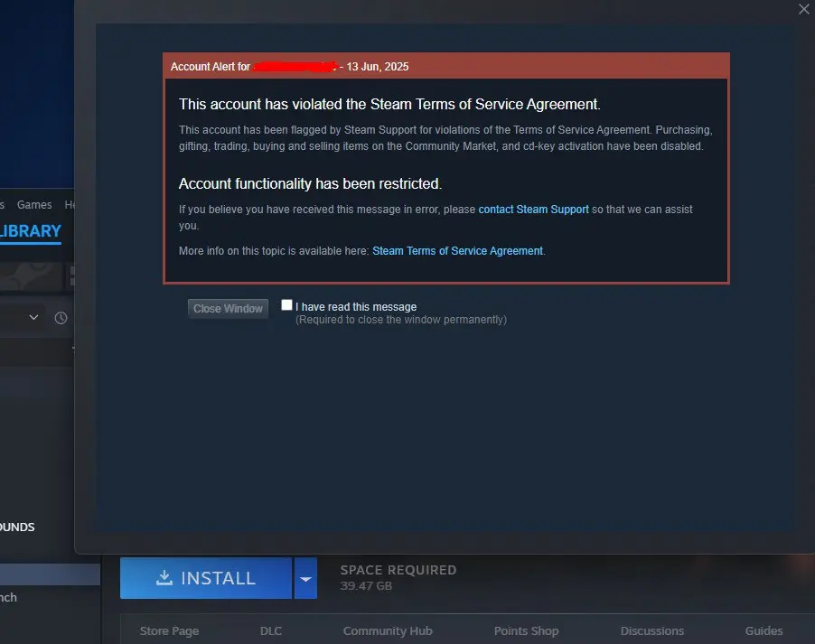Select the highlighted game entry in the library list

tap(50, 574)
